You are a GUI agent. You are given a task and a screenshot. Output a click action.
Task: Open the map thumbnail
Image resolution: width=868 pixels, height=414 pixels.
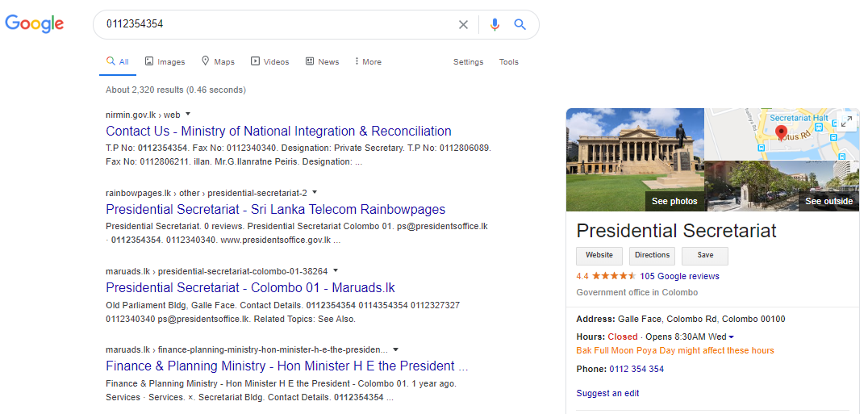pos(782,134)
